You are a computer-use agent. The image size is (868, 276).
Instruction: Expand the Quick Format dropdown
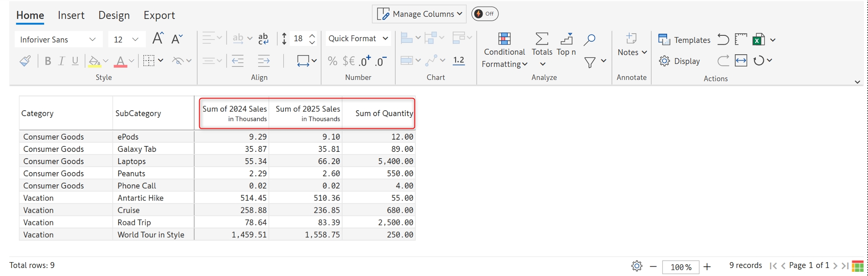tap(358, 39)
